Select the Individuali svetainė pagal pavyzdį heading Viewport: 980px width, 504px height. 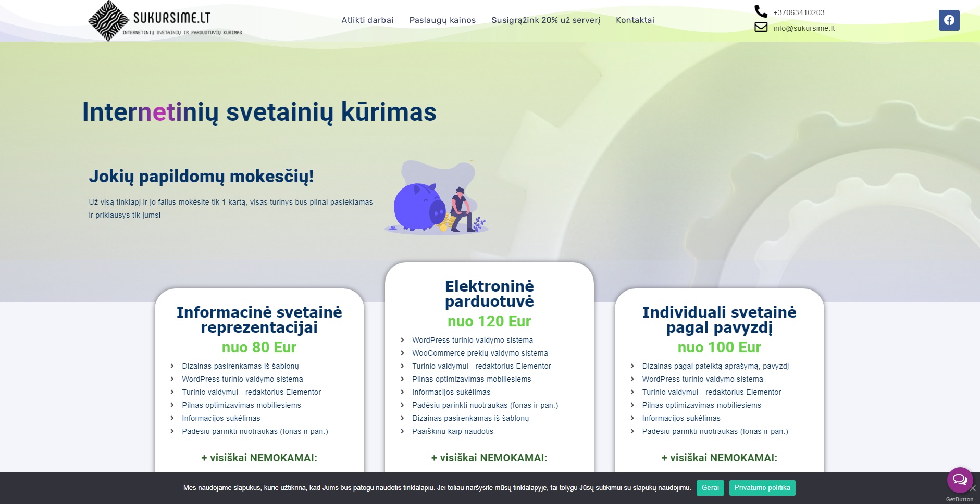point(719,320)
